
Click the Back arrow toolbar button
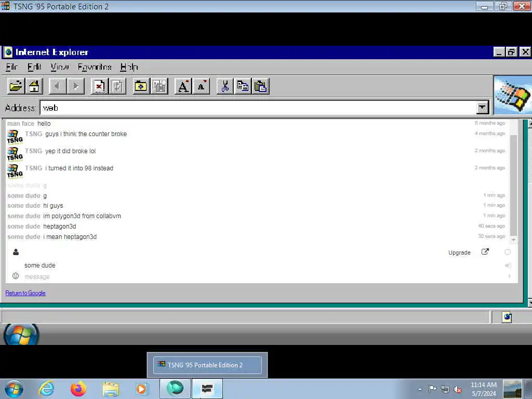57,86
